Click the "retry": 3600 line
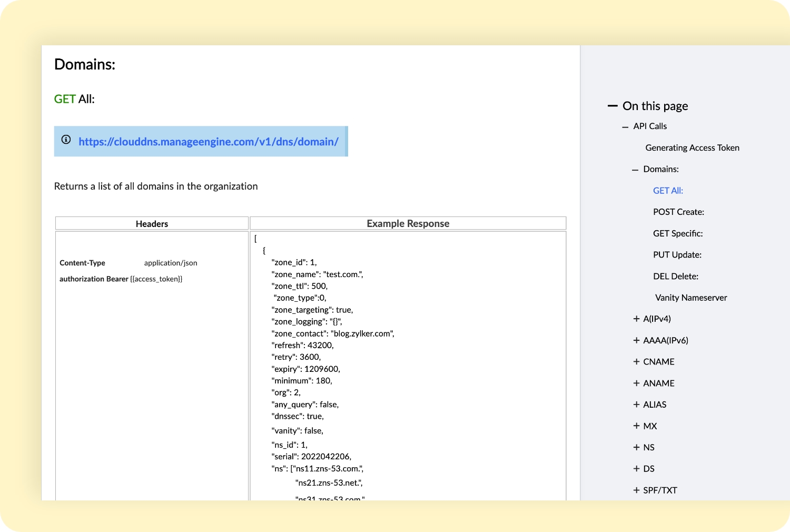The height and width of the screenshot is (532, 790). (296, 357)
